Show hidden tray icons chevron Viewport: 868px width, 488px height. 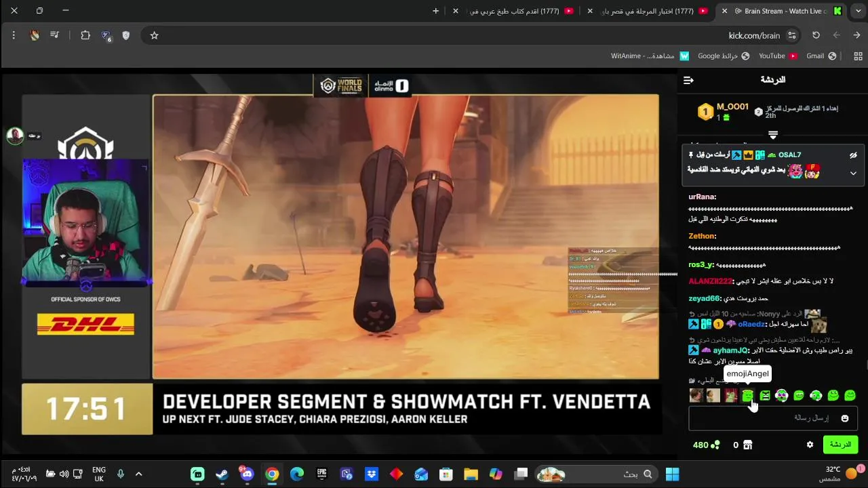pyautogui.click(x=138, y=474)
